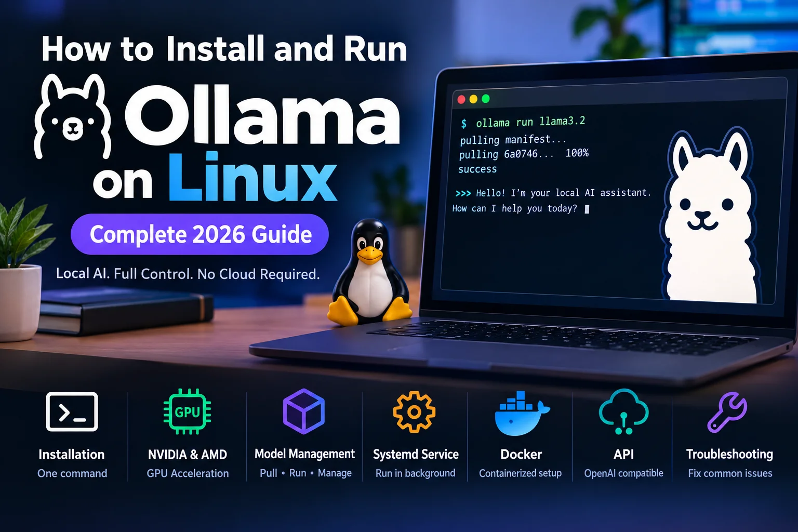Click the "pulling 6a0746... 100%" terminal line

(x=524, y=154)
